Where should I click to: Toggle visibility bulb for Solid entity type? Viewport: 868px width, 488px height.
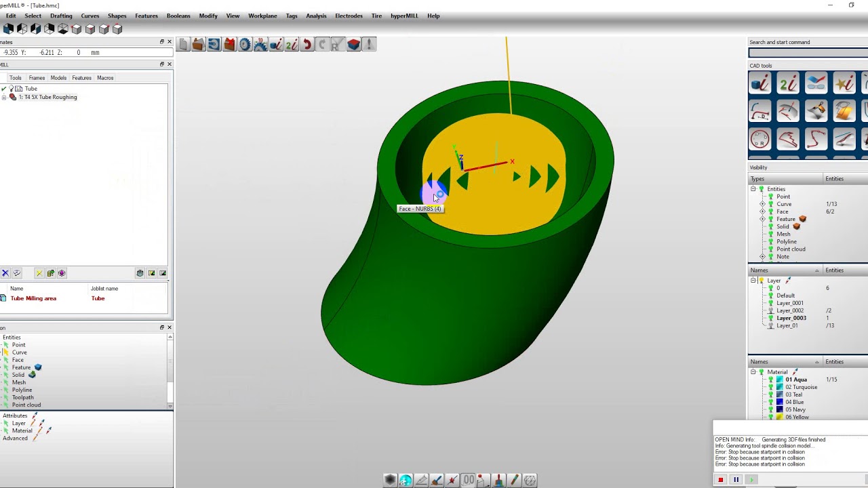click(x=770, y=226)
